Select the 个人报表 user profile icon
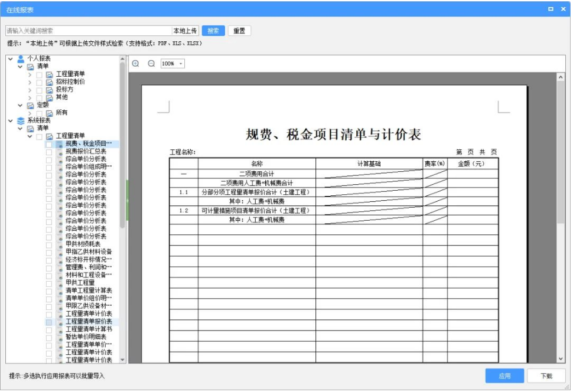The width and height of the screenshot is (573, 392). [x=20, y=58]
